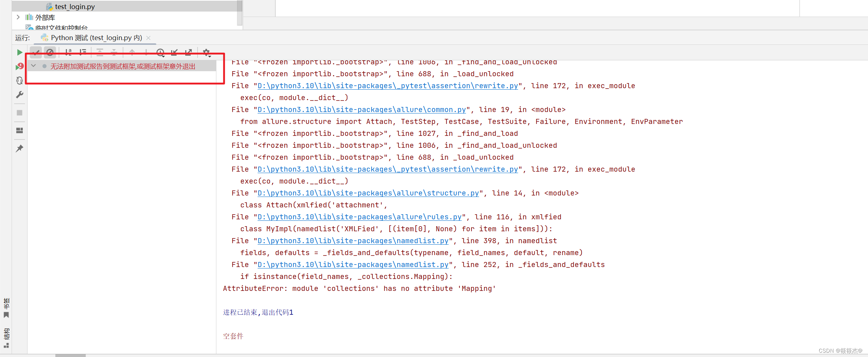Toggle auto-test rerun icon in left strip

coord(20,80)
